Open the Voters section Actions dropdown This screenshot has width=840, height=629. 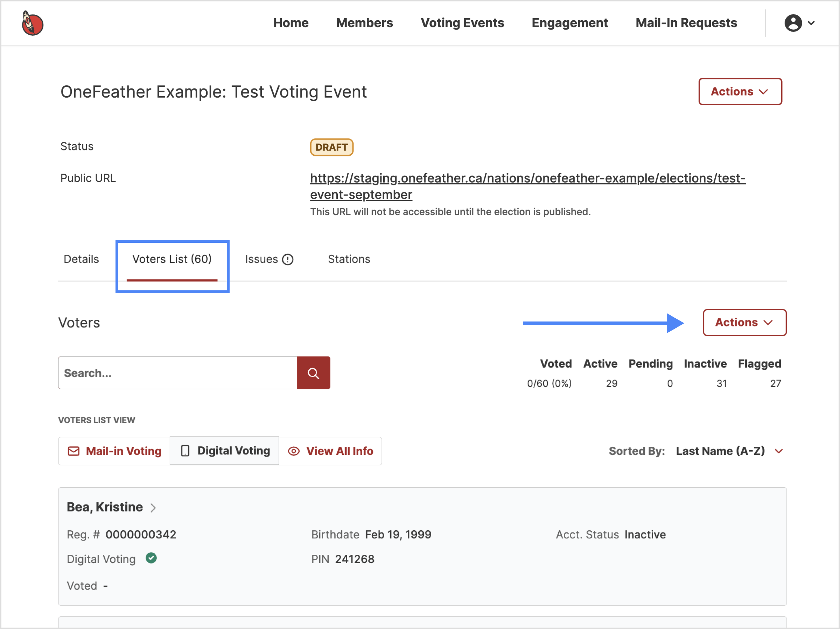(744, 322)
